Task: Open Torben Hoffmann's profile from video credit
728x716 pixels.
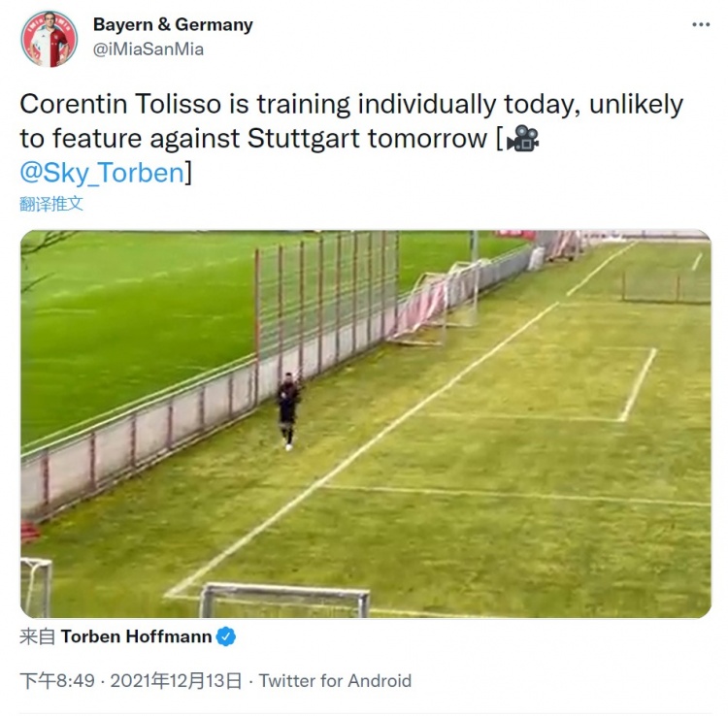Action: pos(136,636)
